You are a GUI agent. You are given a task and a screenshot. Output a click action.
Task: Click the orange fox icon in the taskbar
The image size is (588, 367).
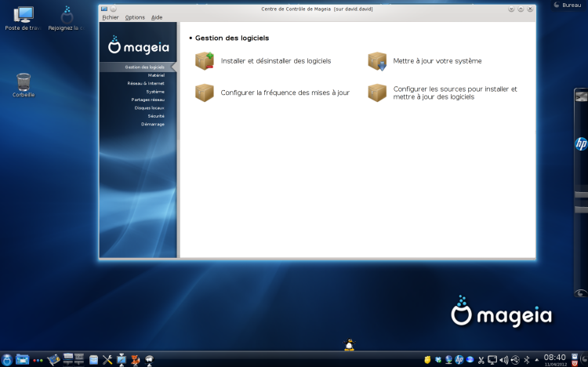click(x=135, y=360)
